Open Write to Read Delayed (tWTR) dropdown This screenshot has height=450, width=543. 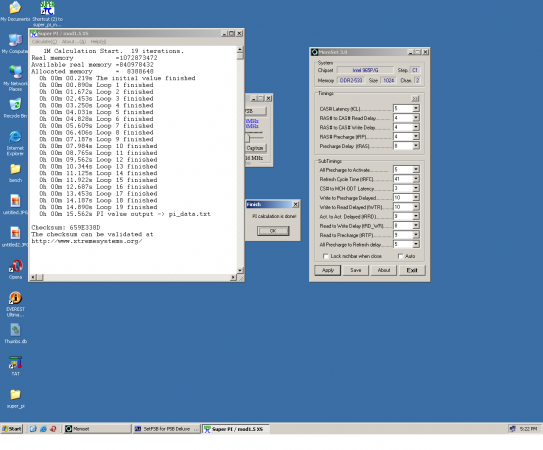[x=416, y=207]
